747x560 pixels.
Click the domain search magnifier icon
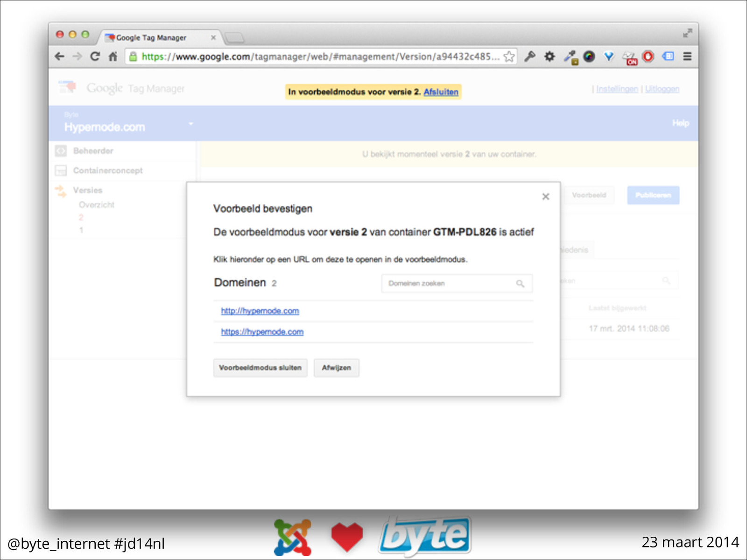pyautogui.click(x=520, y=283)
